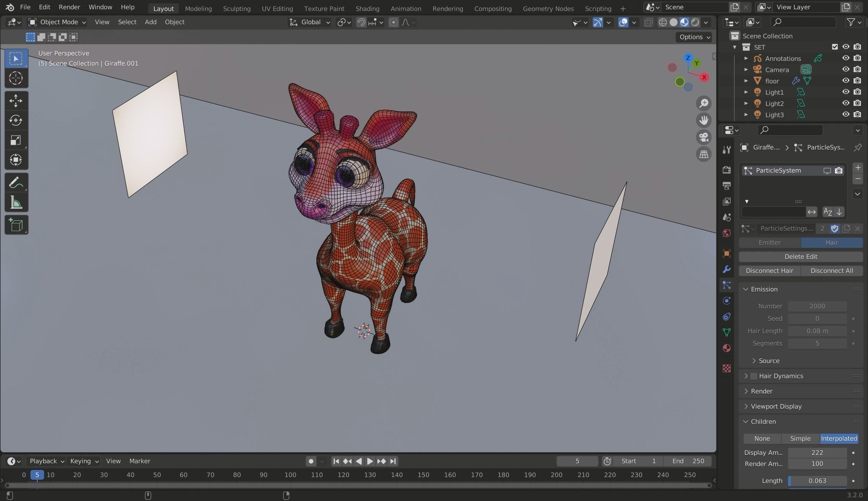
Task: Open the viewport Options dropdown
Action: pos(694,37)
